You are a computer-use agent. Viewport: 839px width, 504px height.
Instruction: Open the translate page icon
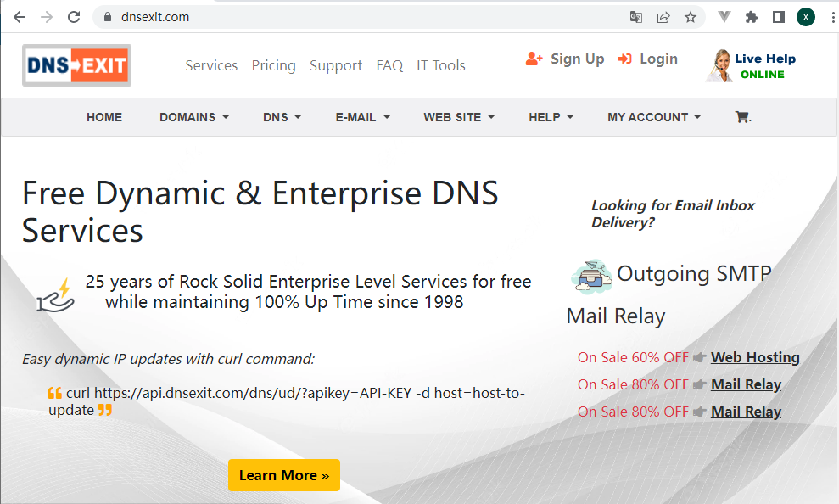pyautogui.click(x=635, y=17)
